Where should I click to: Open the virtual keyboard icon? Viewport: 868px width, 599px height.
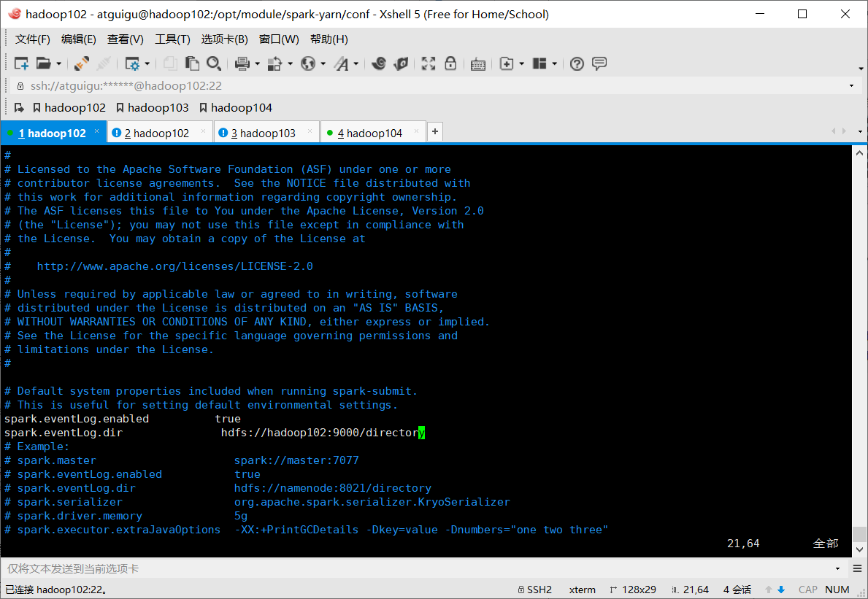point(477,64)
